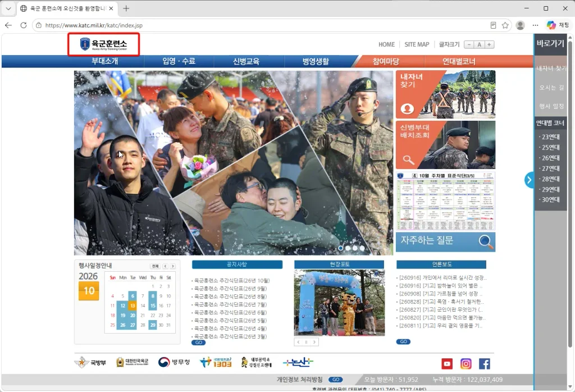Screen dimensions: 575x392
Task: Open the 1303 helpline footer logo
Action: click(216, 362)
